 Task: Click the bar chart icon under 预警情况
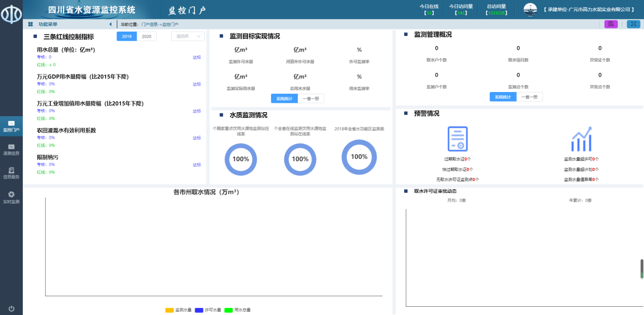[581, 139]
